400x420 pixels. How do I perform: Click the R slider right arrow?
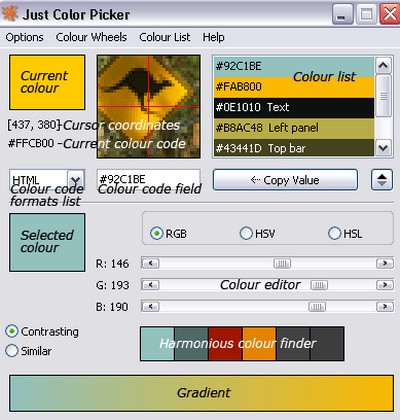(385, 264)
